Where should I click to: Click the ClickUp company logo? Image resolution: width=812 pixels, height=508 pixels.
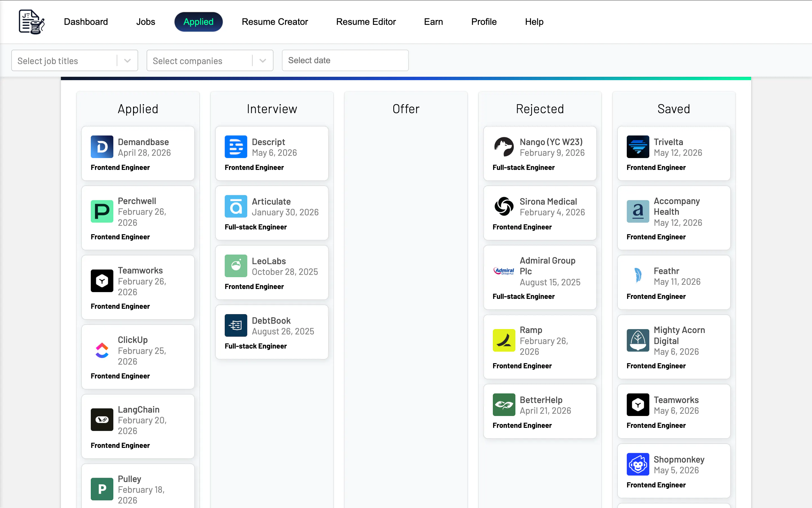102,351
